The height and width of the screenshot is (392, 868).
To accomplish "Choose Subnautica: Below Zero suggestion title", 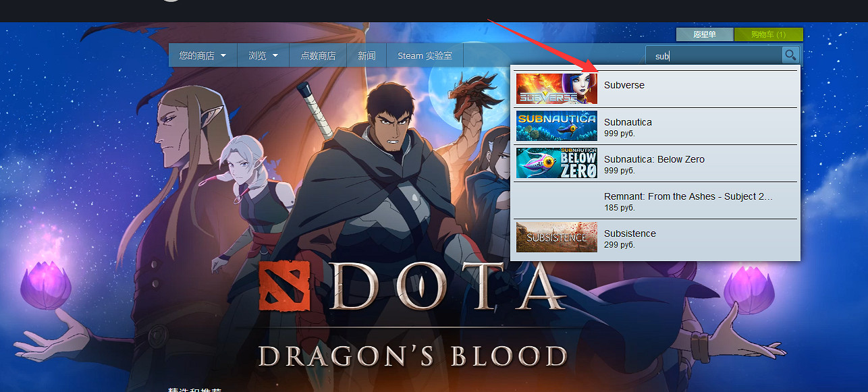I will pyautogui.click(x=654, y=159).
